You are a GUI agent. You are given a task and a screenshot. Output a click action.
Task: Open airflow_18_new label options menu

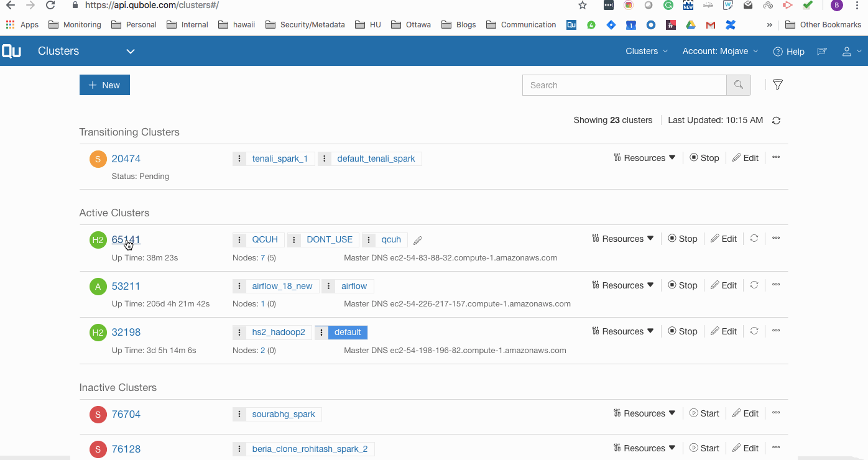point(239,286)
